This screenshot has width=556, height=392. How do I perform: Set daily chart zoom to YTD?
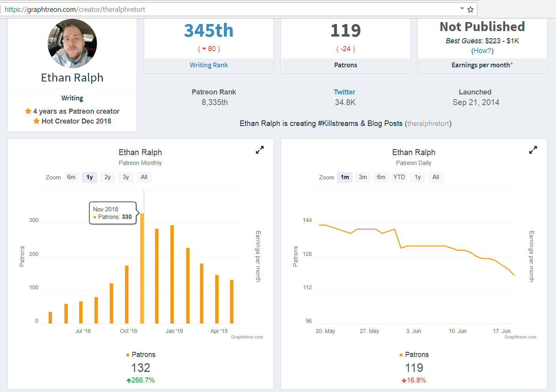click(399, 177)
